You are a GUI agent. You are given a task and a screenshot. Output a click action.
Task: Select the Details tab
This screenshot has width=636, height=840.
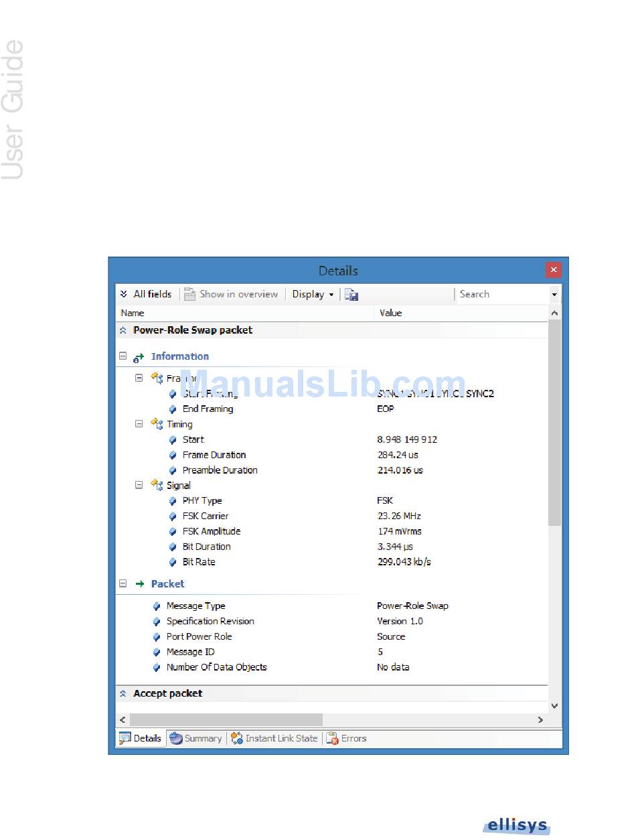pos(141,738)
